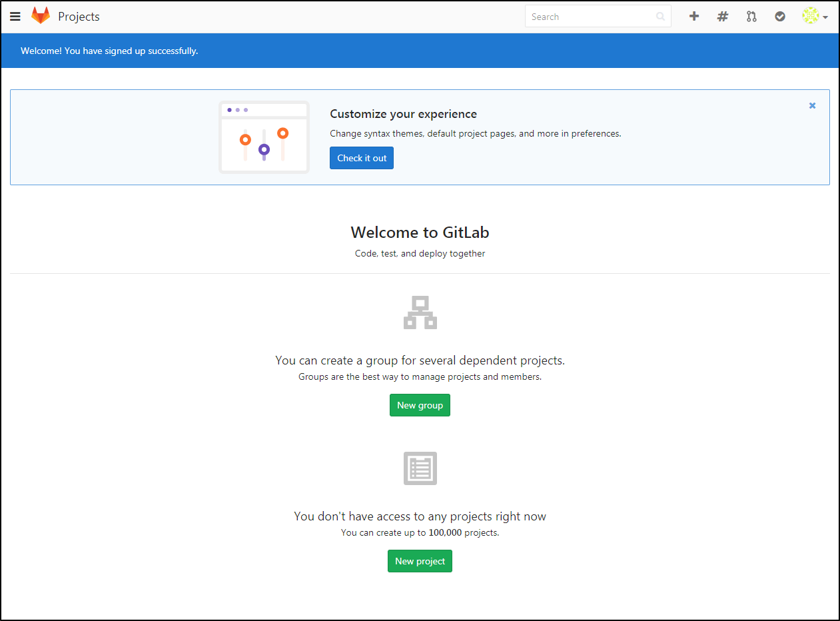This screenshot has height=621, width=840.
Task: Open the user avatar dropdown
Action: (815, 17)
